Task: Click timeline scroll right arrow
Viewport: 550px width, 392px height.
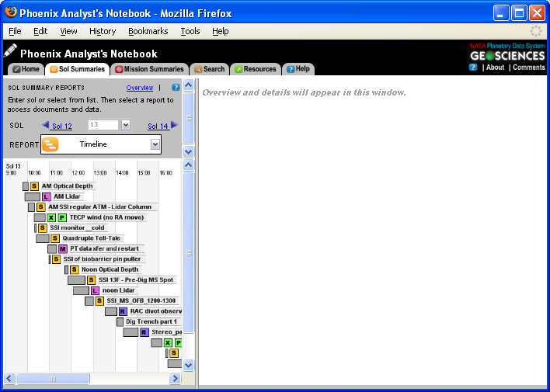Action: 174,379
